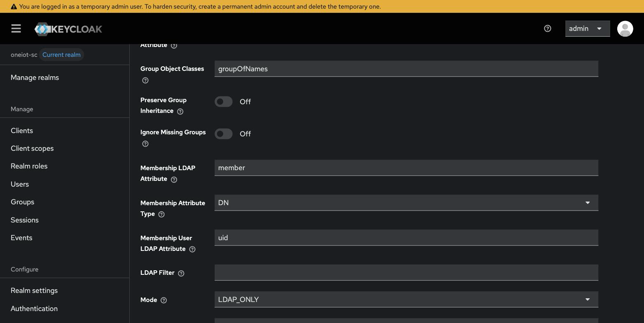This screenshot has width=644, height=323.
Task: Click Group Object Classes input field
Action: 406,69
